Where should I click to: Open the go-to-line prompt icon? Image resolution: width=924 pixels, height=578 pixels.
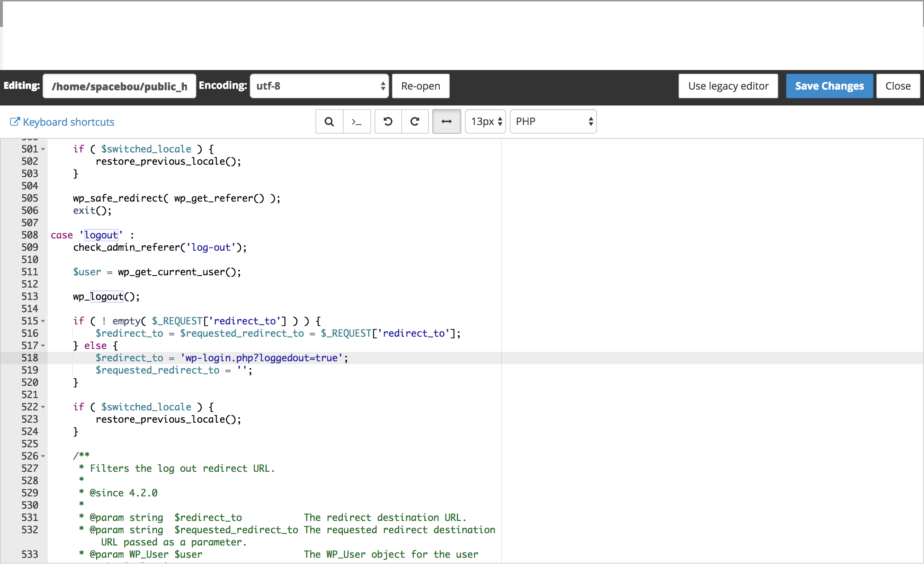pos(357,122)
